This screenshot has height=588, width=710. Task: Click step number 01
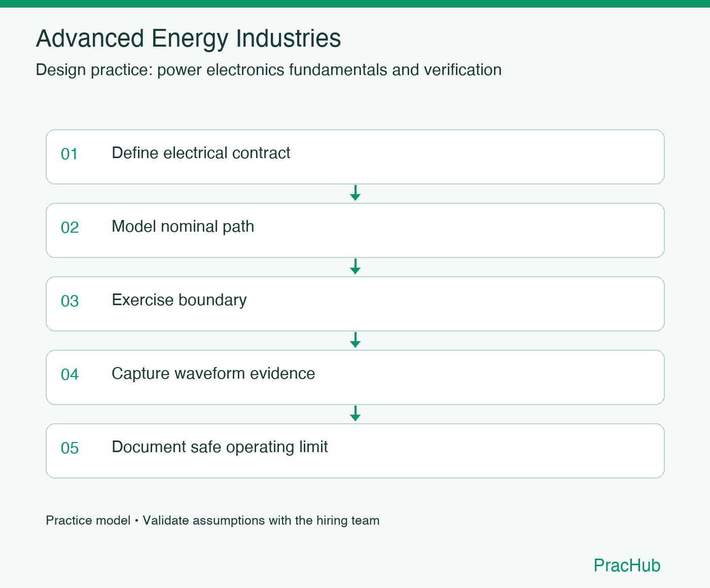coord(69,154)
